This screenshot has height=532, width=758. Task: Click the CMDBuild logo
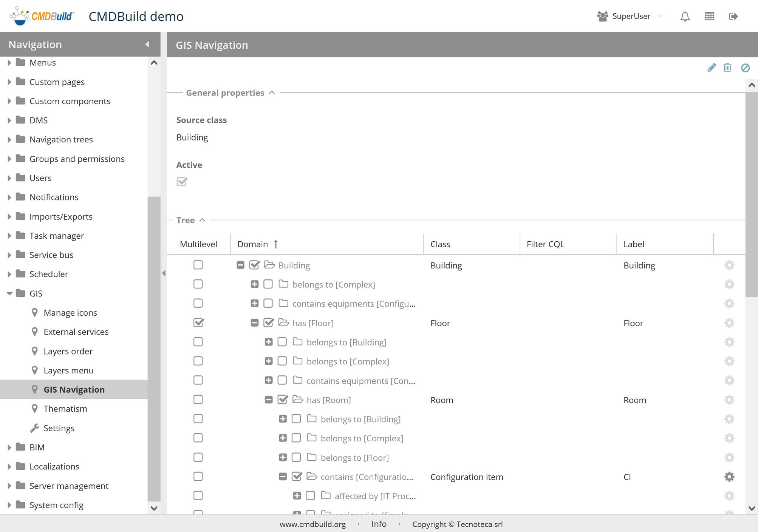pos(42,16)
